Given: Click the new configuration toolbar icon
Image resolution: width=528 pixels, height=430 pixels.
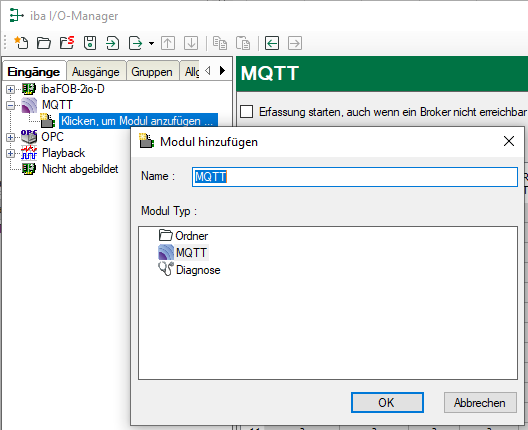Looking at the screenshot, I should (x=21, y=43).
